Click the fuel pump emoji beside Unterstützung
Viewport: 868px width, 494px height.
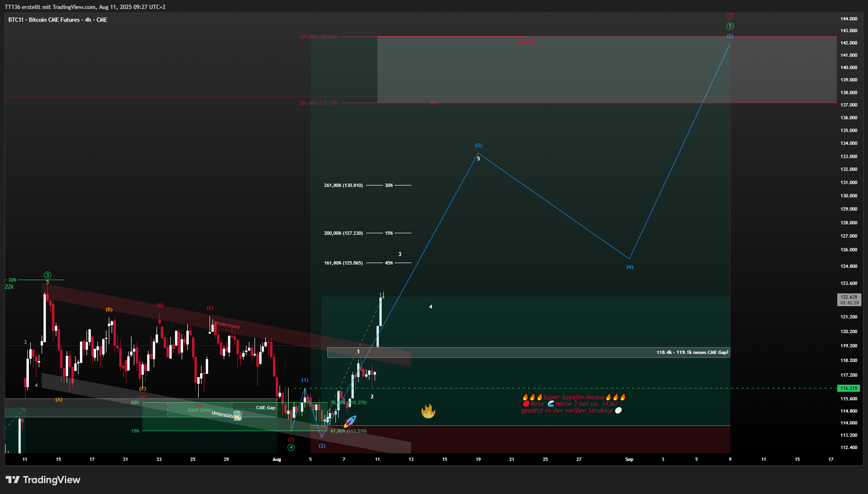point(237,415)
